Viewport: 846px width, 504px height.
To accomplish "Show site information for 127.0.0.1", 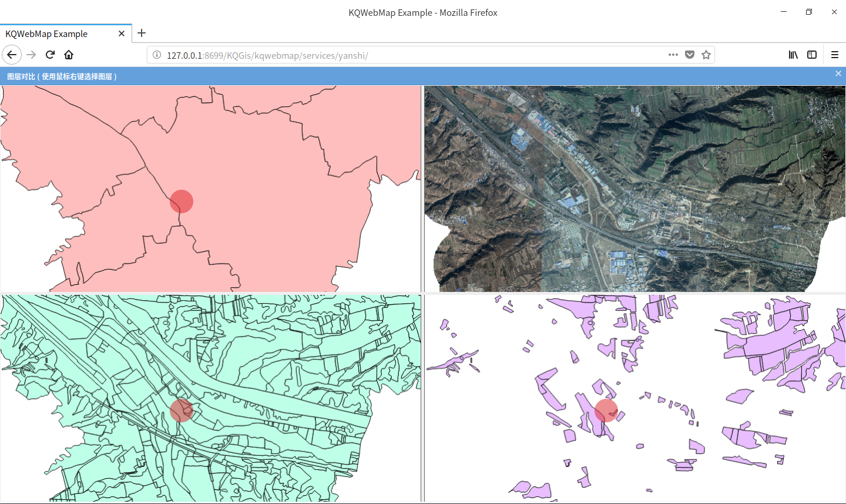I will click(157, 55).
